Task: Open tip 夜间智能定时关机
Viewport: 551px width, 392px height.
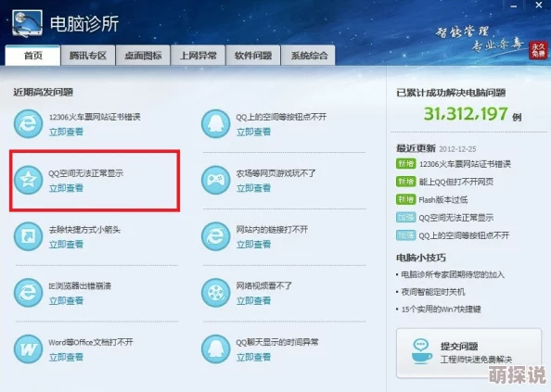Action: tap(433, 292)
